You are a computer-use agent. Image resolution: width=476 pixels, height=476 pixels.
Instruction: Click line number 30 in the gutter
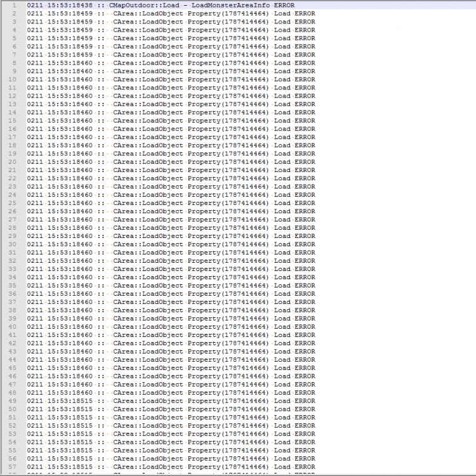coord(13,244)
